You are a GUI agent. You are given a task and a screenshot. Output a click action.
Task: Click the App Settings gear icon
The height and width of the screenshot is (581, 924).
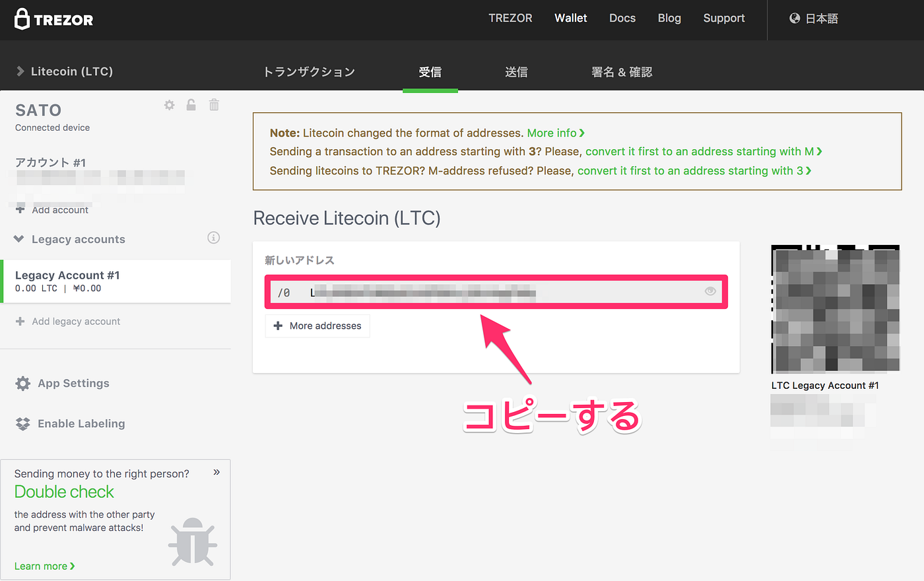pyautogui.click(x=23, y=384)
